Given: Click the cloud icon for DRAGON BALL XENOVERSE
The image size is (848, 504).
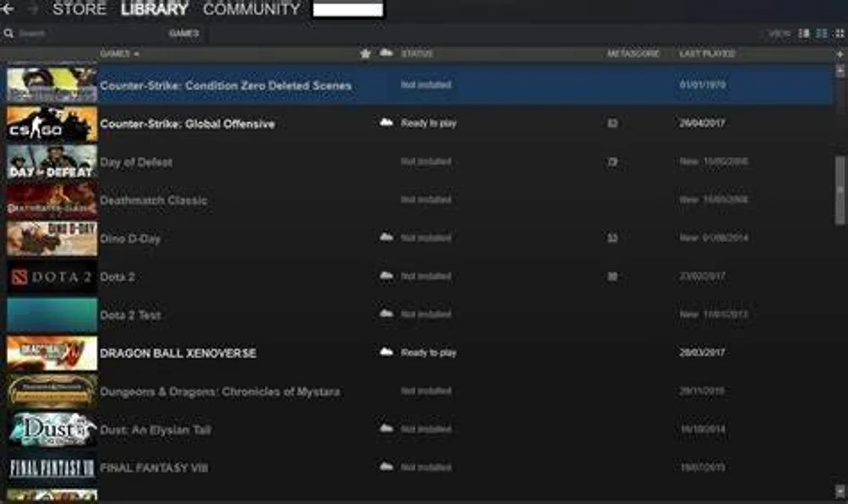Looking at the screenshot, I should point(386,352).
